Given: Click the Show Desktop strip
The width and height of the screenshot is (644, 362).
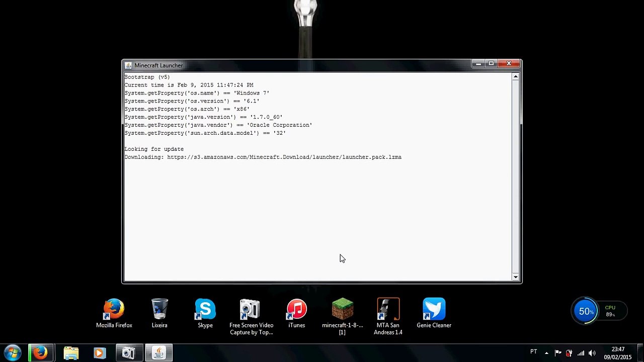Looking at the screenshot, I should (640, 353).
